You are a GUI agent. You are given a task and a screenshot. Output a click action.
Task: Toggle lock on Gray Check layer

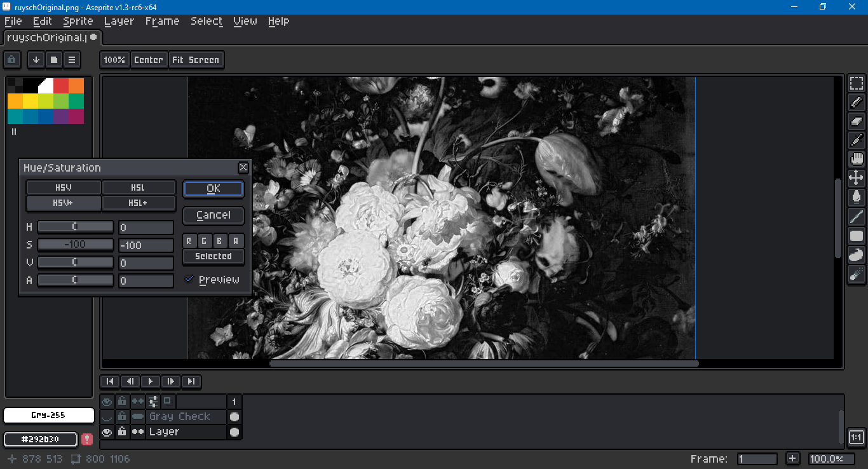(x=122, y=416)
